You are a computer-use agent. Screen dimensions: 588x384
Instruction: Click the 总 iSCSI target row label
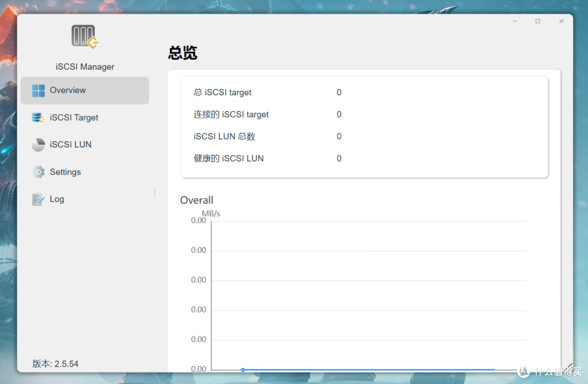[222, 92]
